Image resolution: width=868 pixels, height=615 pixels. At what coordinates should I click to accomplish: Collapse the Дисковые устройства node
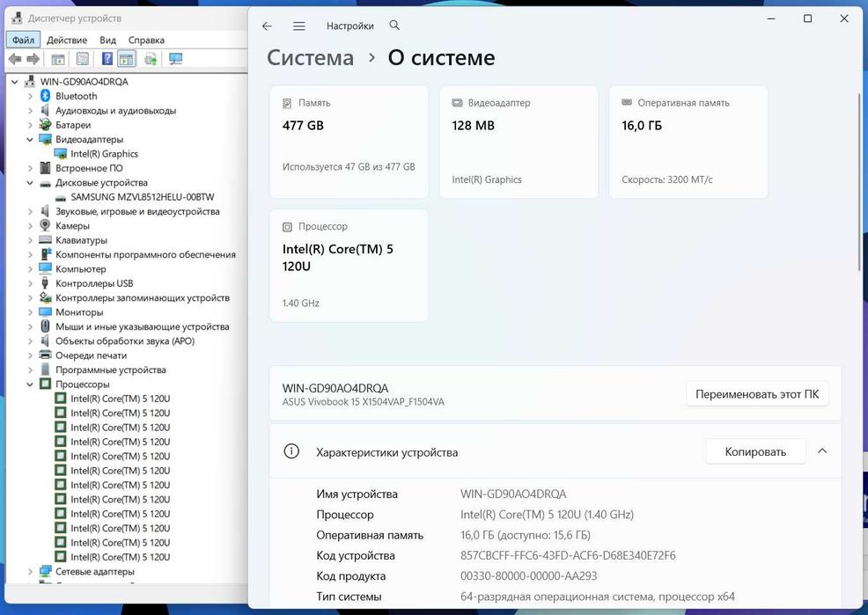[30, 182]
